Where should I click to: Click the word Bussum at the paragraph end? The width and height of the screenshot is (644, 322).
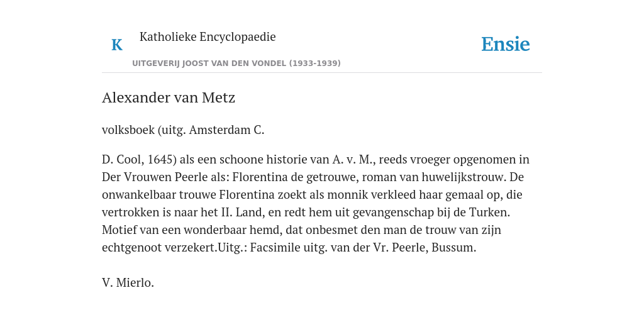(x=453, y=248)
